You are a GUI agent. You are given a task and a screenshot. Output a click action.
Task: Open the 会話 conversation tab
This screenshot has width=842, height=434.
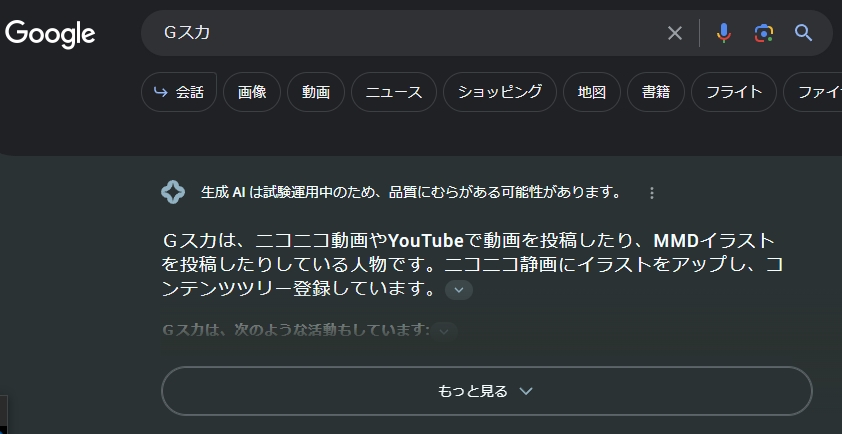179,92
